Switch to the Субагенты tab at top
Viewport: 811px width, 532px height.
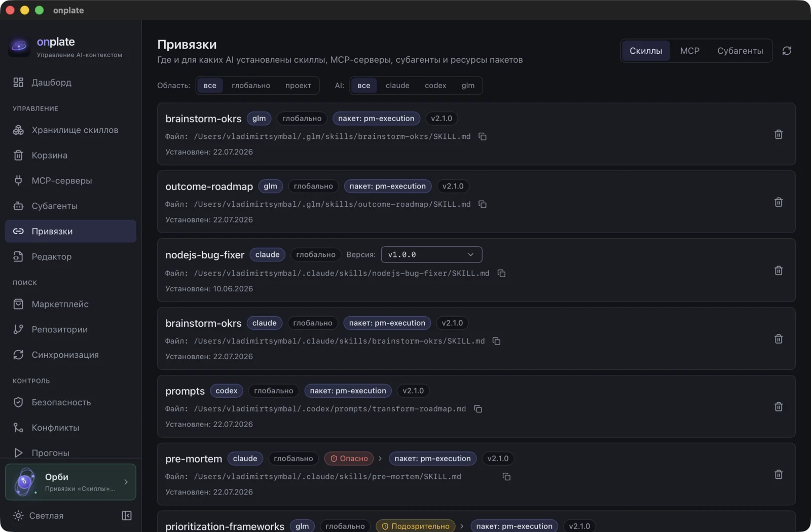[x=740, y=51]
